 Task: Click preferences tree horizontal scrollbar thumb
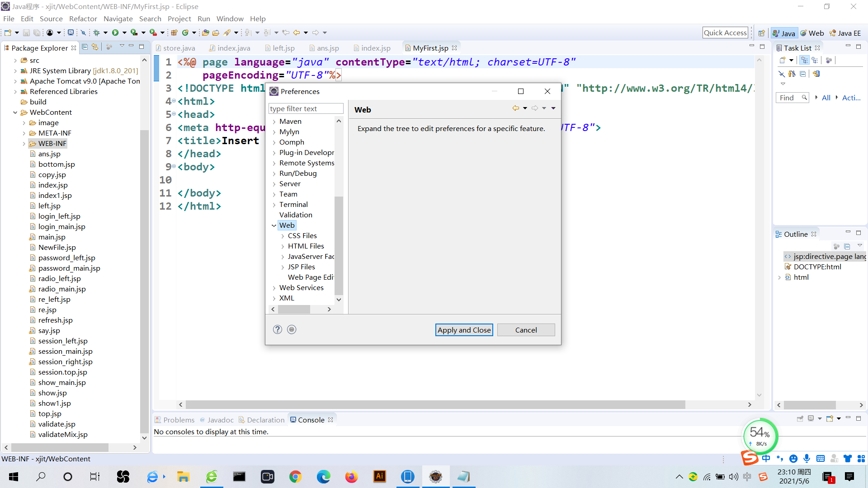[x=294, y=309]
